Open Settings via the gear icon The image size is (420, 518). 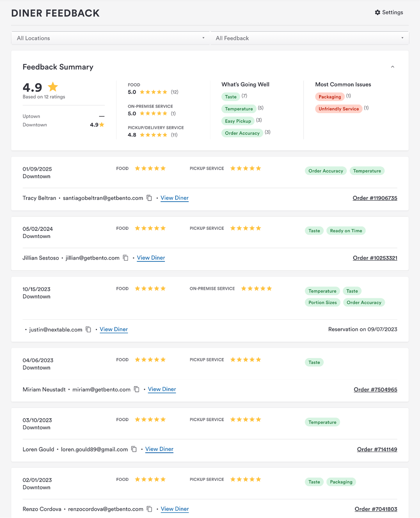377,12
